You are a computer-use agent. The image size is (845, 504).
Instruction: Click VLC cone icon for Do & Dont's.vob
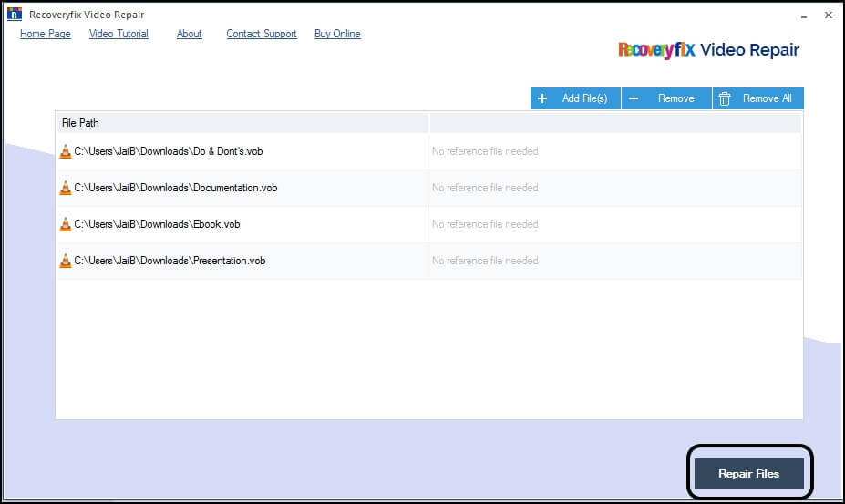click(x=66, y=151)
